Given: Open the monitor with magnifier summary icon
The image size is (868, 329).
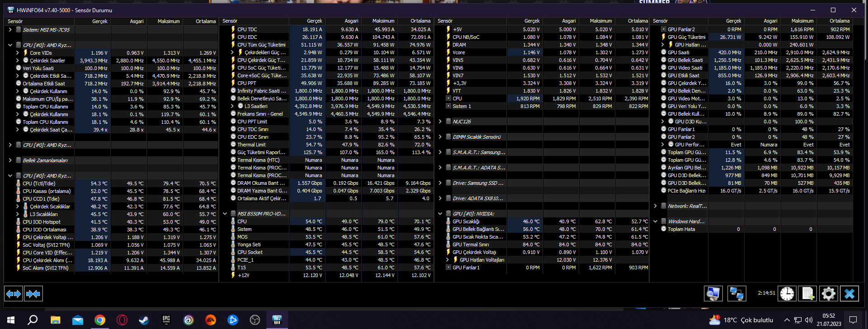Looking at the screenshot, I should point(713,294).
